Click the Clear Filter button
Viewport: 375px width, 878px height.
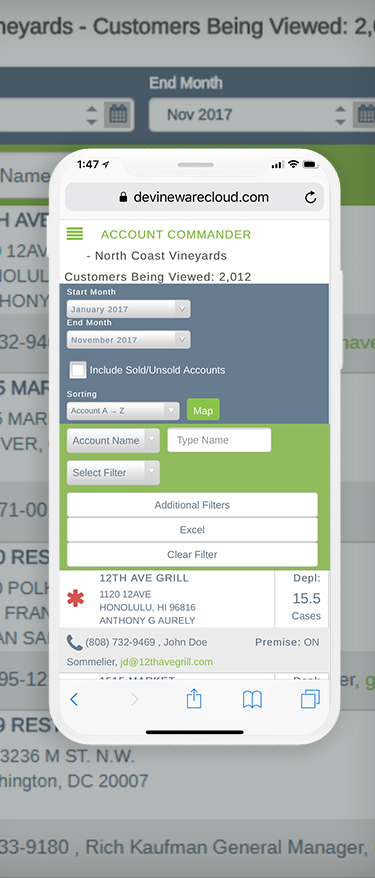coord(192,555)
